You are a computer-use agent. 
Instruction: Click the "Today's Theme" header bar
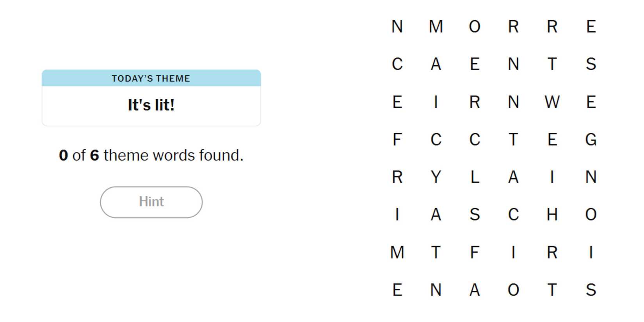(151, 78)
